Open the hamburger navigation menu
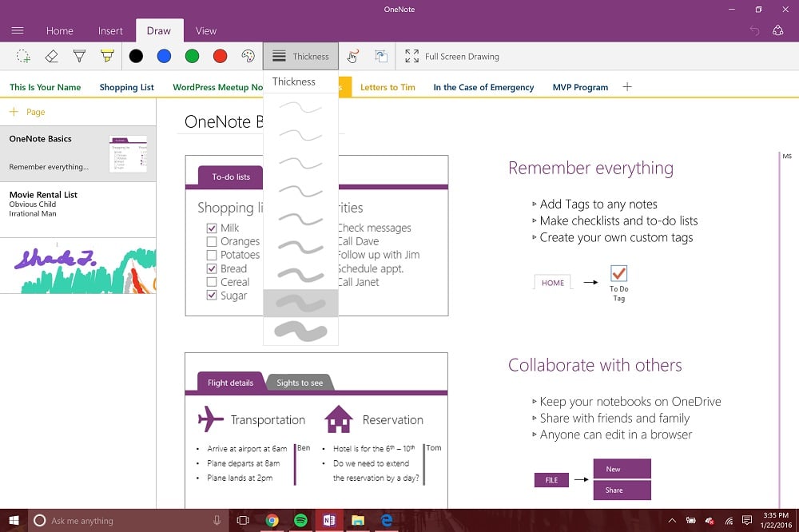The image size is (799, 532). tap(18, 30)
